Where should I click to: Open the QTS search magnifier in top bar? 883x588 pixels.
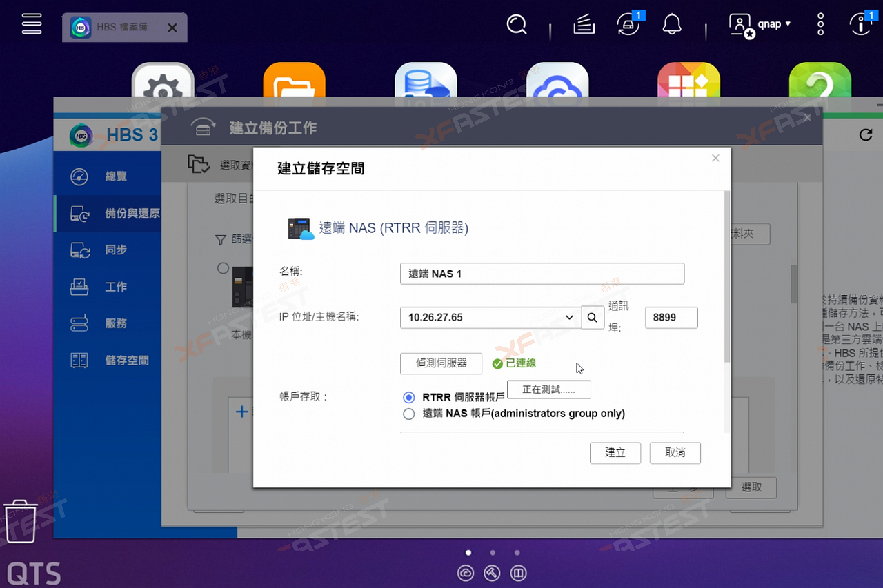(x=516, y=25)
